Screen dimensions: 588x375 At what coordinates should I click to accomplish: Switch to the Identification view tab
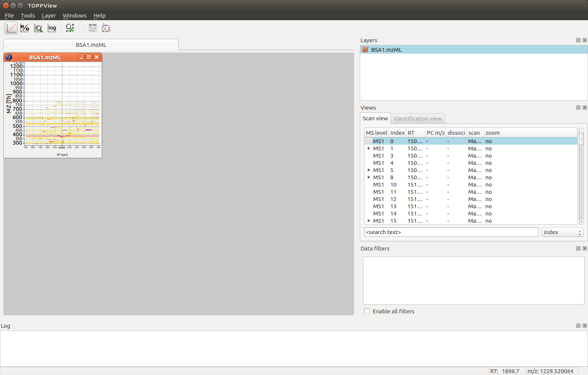coord(418,118)
